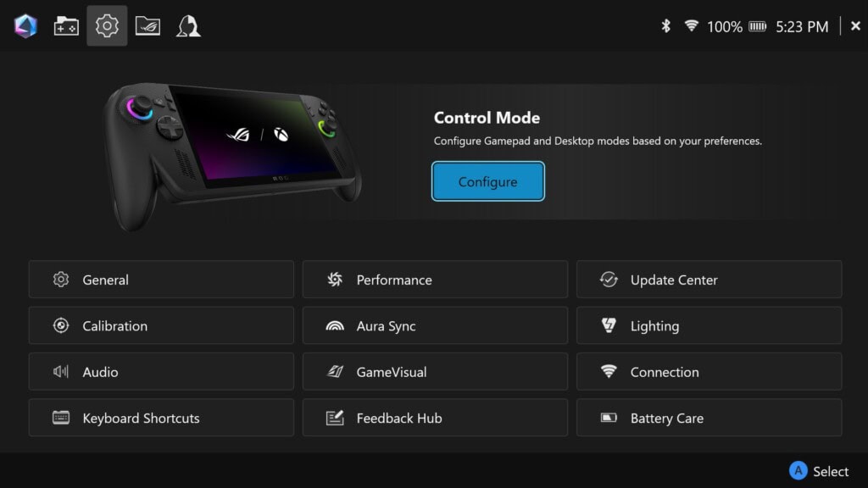
Task: Open the Armoury Crate logo icon
Action: coord(25,26)
